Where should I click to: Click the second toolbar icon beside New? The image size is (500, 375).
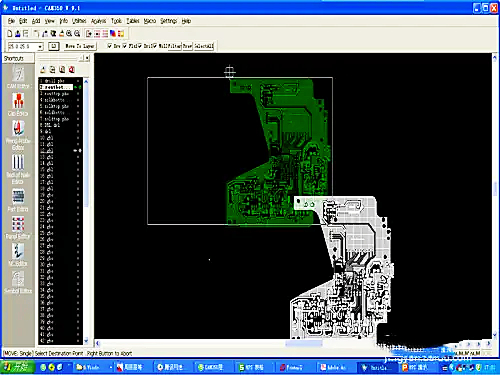point(18,33)
